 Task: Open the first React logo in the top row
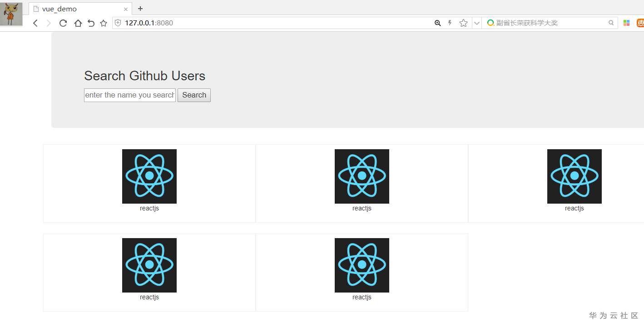click(149, 176)
